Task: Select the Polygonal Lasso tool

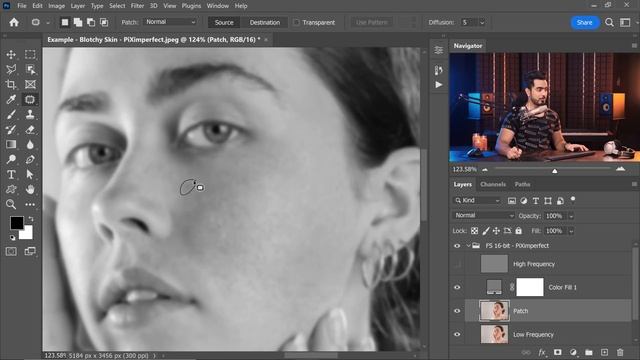Action: (11, 69)
